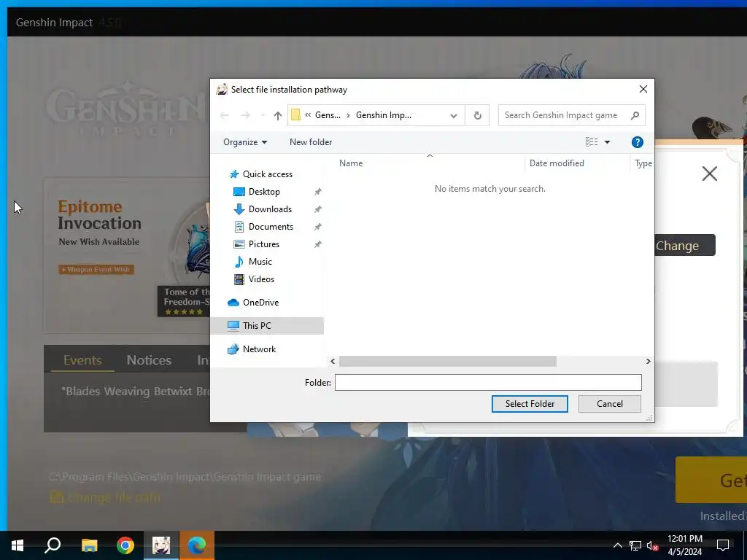Click the pin icon beside Downloads
Screen dimensions: 747x560
tap(318, 209)
